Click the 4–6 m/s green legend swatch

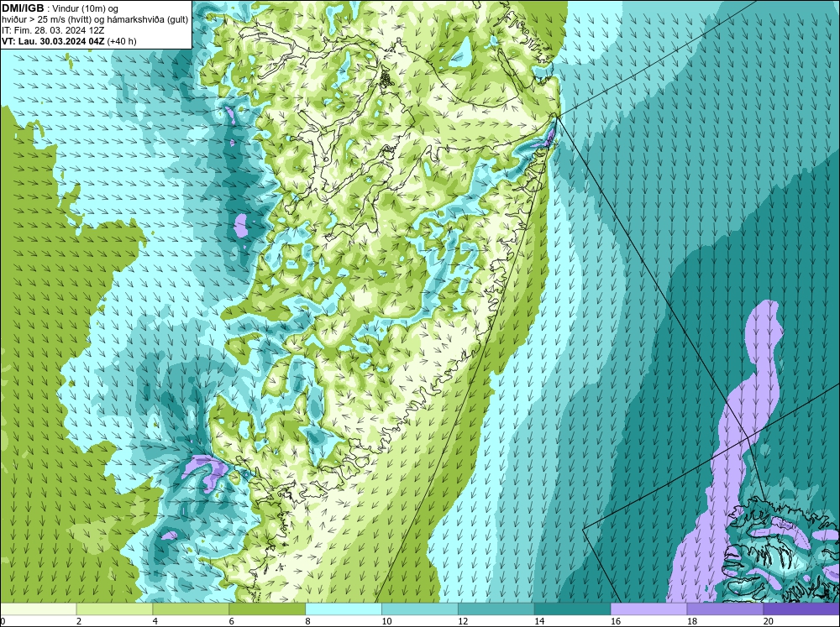tap(191, 609)
